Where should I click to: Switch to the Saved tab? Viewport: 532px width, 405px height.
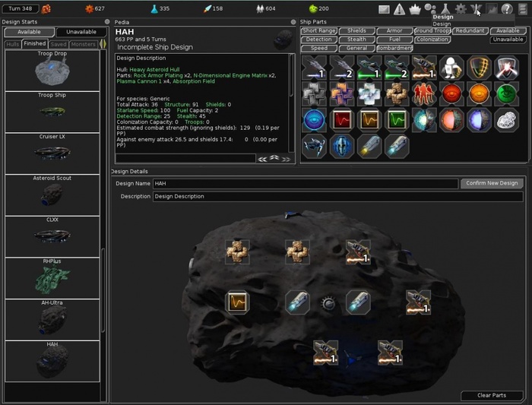coord(59,44)
